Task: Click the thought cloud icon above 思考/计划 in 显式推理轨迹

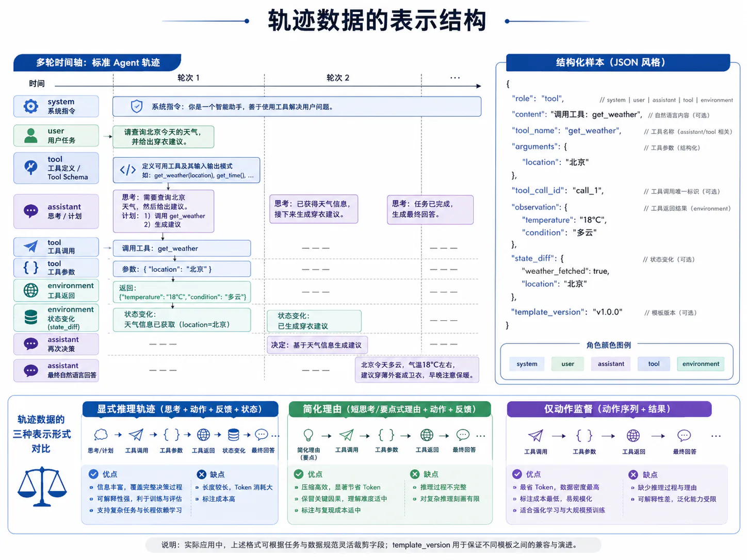Action: click(x=101, y=435)
